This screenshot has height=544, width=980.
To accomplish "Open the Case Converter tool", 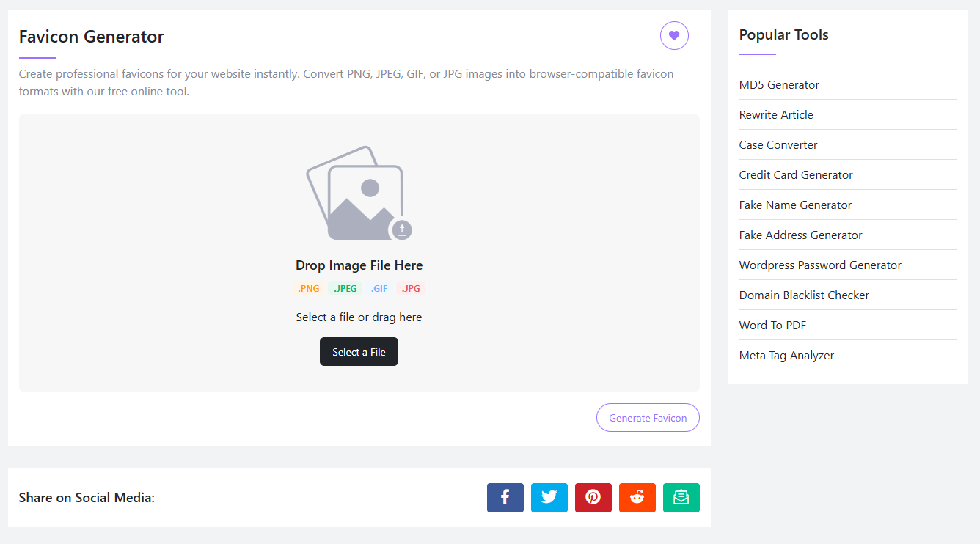I will coord(778,144).
